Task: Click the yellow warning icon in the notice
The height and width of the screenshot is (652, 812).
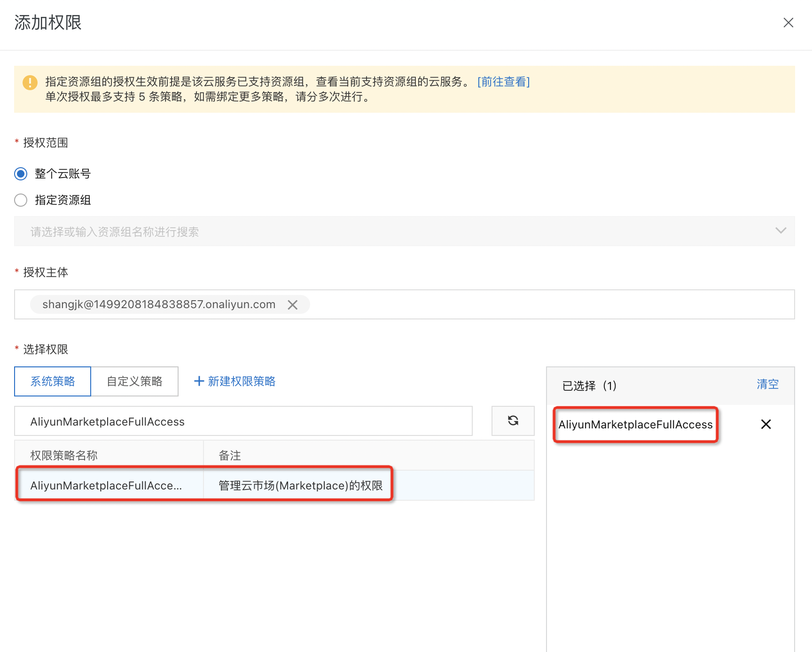Action: pyautogui.click(x=30, y=83)
